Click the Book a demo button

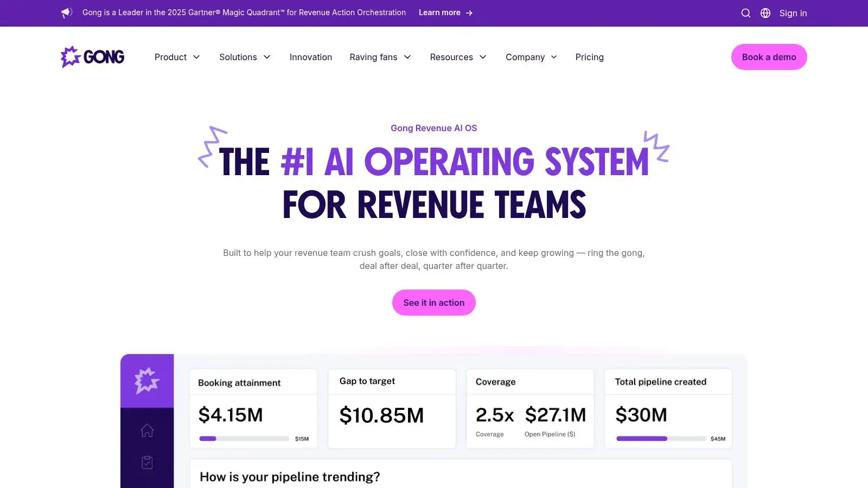pyautogui.click(x=769, y=56)
